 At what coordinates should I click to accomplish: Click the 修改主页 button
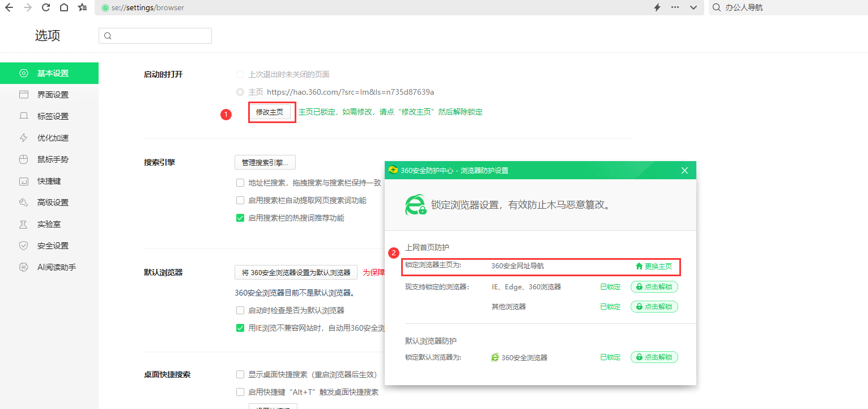271,112
